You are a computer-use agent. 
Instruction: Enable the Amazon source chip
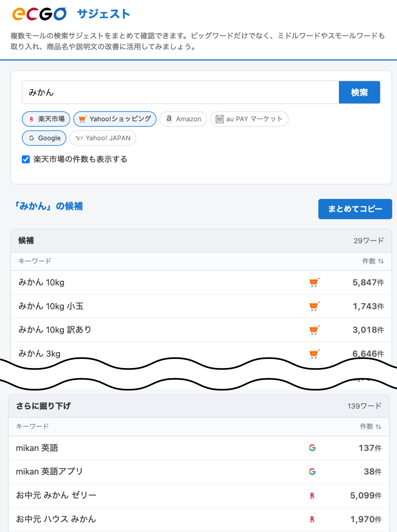click(183, 119)
